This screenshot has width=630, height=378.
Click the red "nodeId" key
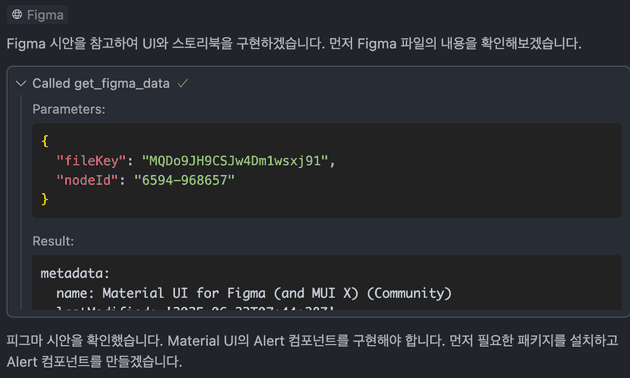click(x=87, y=180)
